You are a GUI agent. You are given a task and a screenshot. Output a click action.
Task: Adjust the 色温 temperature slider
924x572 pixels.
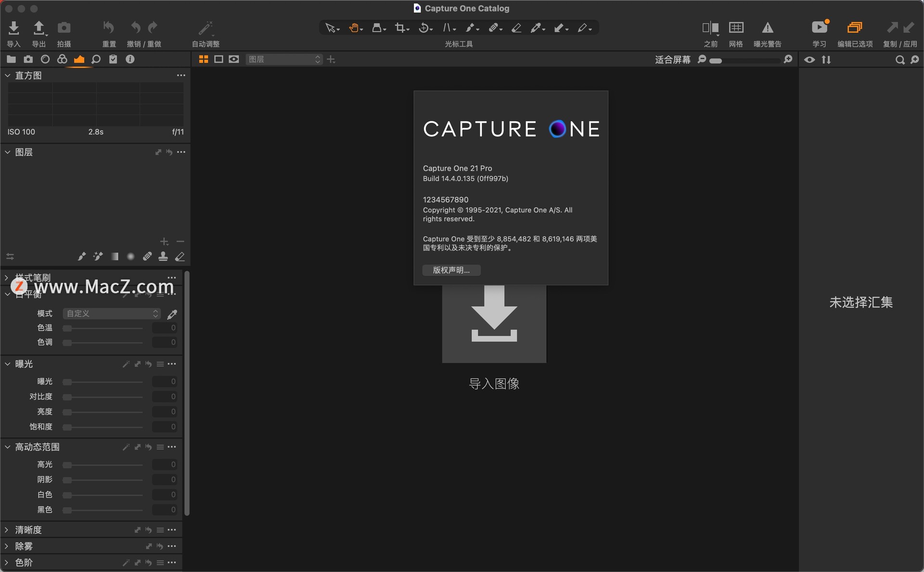103,329
